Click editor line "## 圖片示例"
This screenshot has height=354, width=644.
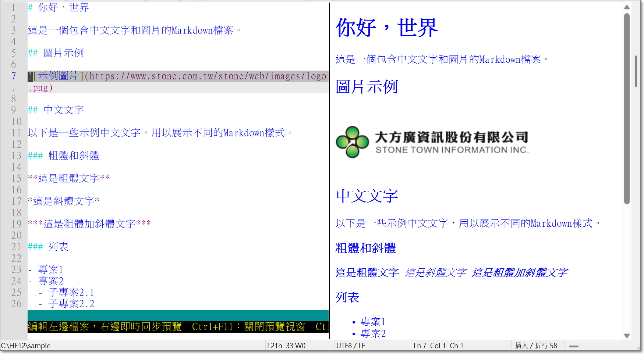(x=56, y=53)
